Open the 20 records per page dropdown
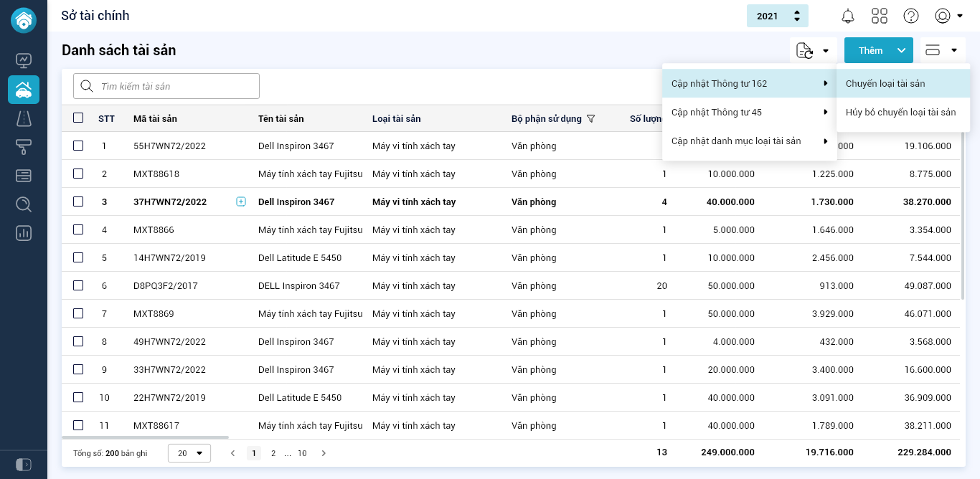 [189, 453]
